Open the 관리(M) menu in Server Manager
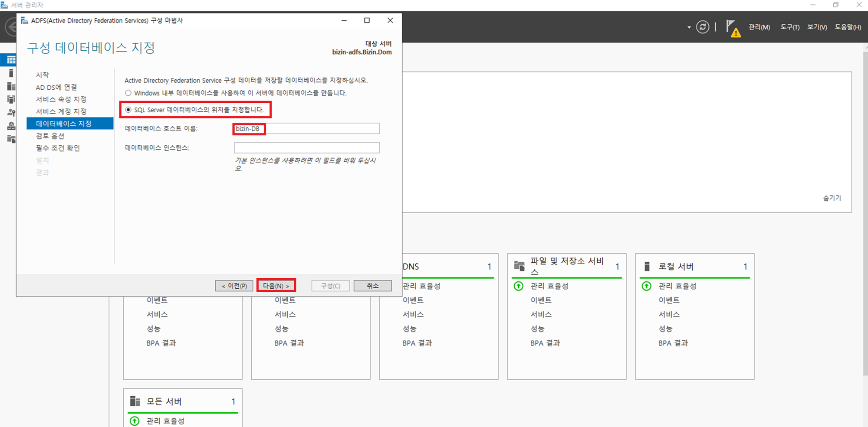 [x=759, y=27]
